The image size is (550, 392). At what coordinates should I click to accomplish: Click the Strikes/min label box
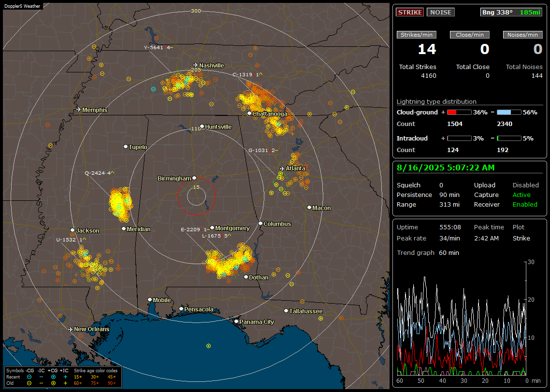pos(417,35)
